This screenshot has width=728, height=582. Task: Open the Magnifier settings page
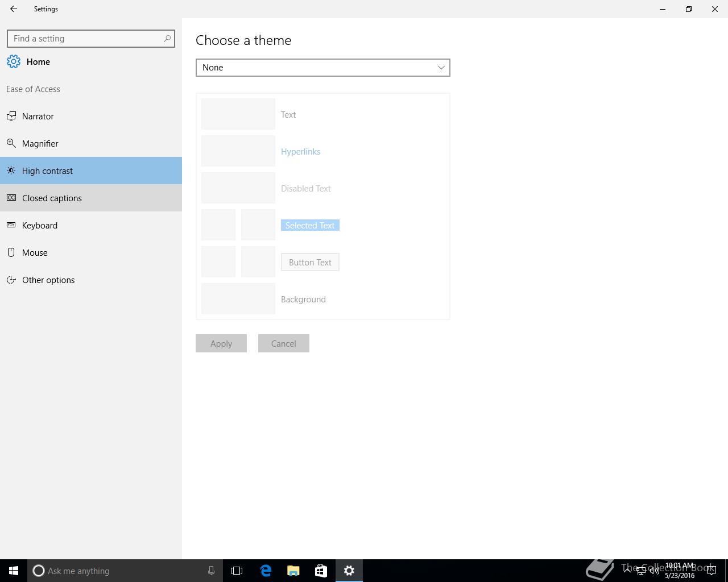pos(91,143)
